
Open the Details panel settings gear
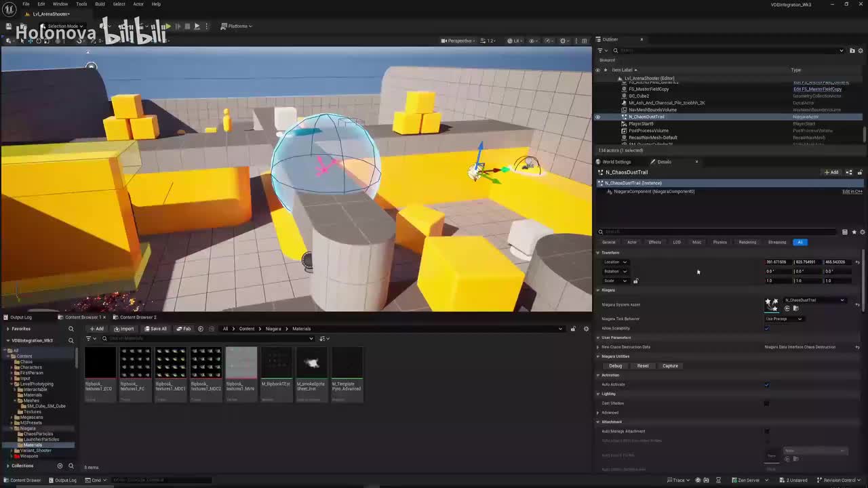862,232
